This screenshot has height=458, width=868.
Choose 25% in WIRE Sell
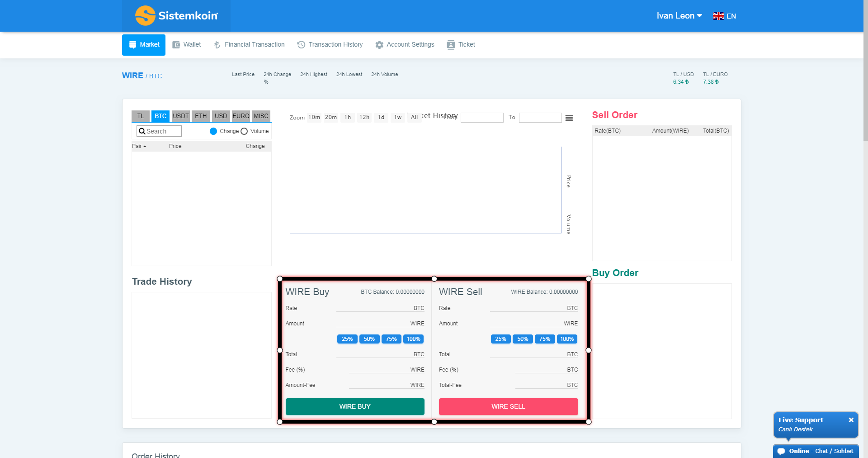tap(501, 339)
